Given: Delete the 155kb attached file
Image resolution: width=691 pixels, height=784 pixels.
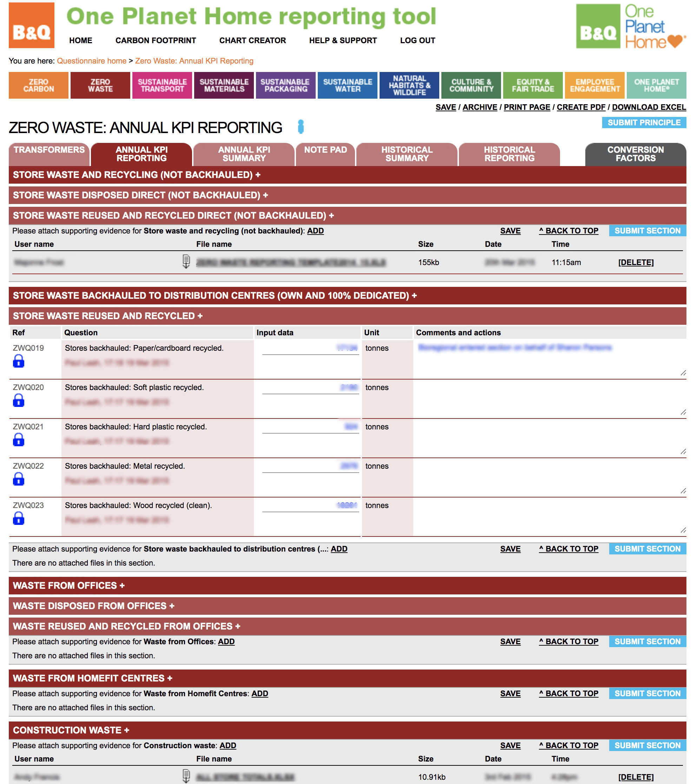Looking at the screenshot, I should (636, 262).
